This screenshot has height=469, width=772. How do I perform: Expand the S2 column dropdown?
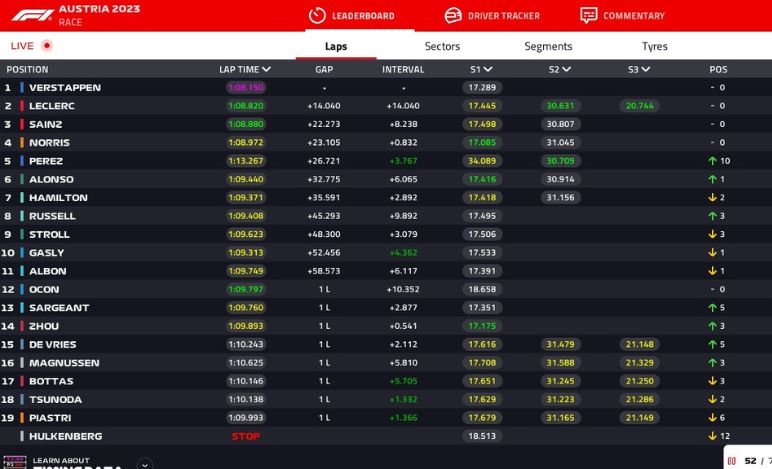coord(567,70)
